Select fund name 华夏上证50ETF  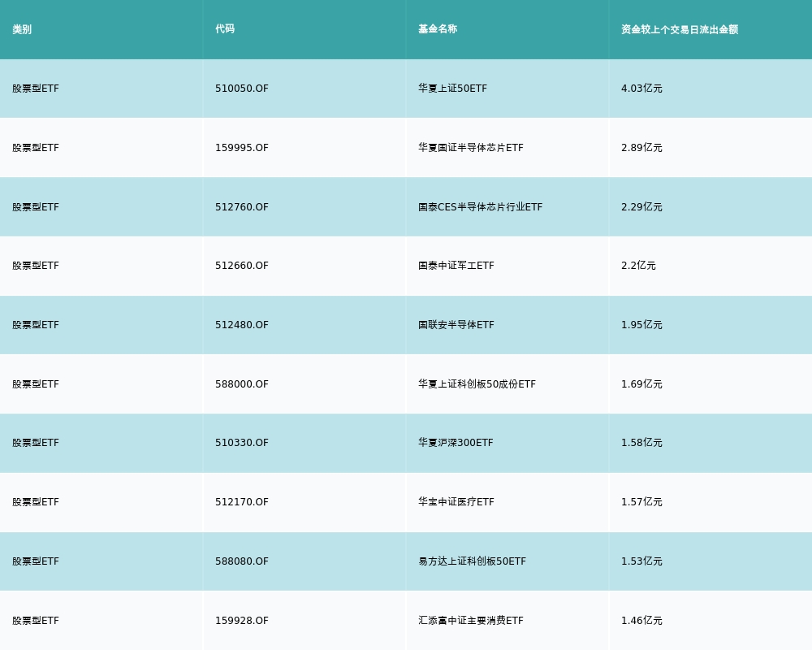coord(452,89)
